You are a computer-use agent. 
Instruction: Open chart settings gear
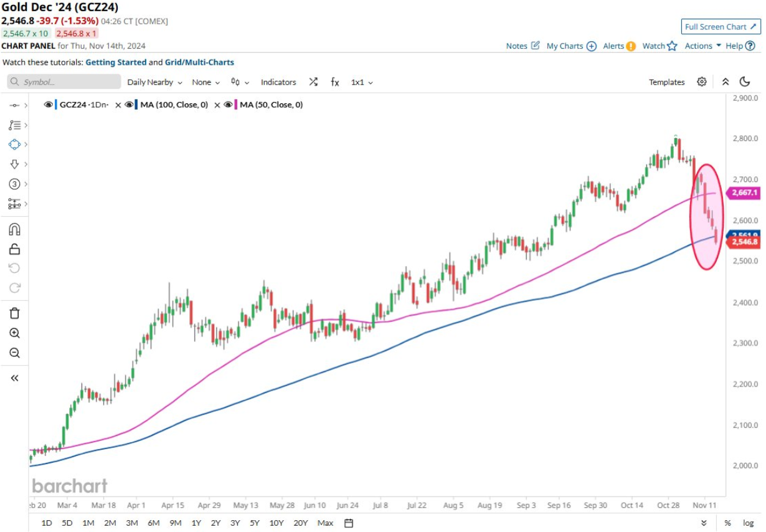click(x=702, y=82)
